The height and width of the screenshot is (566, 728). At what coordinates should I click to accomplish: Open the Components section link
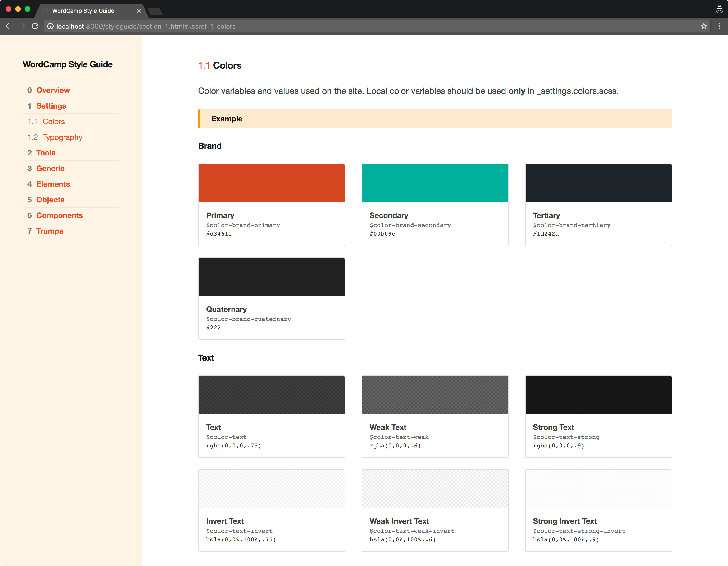click(59, 215)
